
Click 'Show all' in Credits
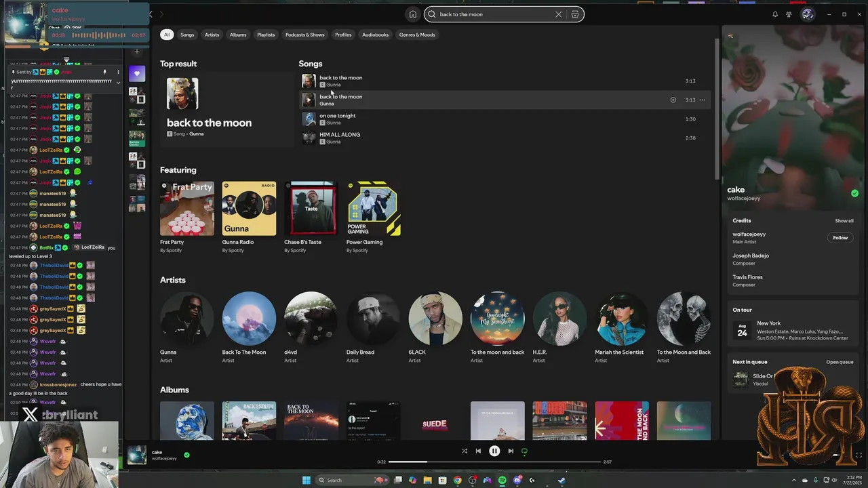(x=844, y=221)
